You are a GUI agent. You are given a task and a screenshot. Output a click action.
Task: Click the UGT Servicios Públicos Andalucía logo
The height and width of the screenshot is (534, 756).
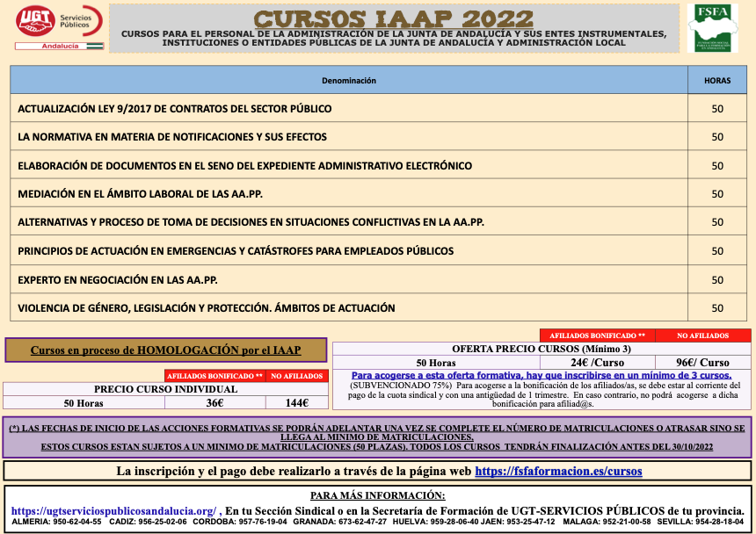(60, 27)
